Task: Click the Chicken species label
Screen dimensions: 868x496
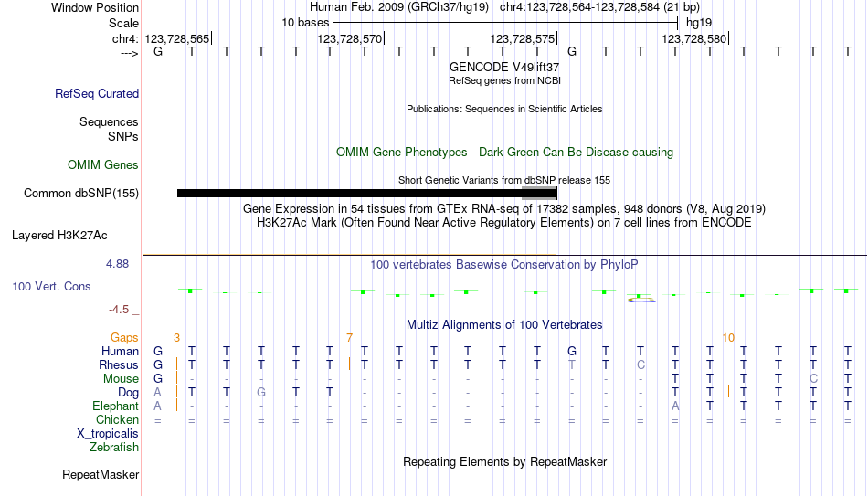Action: tap(117, 420)
